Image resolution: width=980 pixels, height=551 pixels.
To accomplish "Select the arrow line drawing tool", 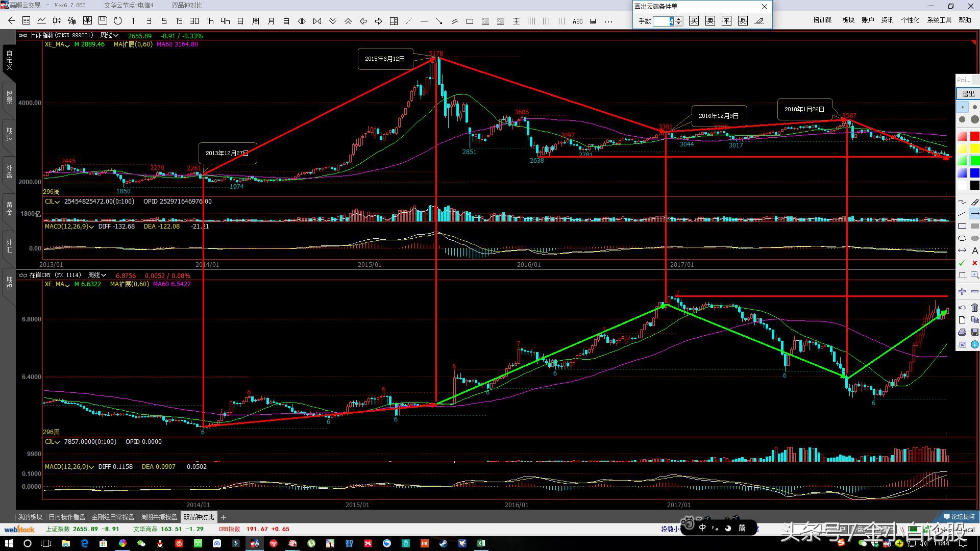I will pyautogui.click(x=974, y=214).
